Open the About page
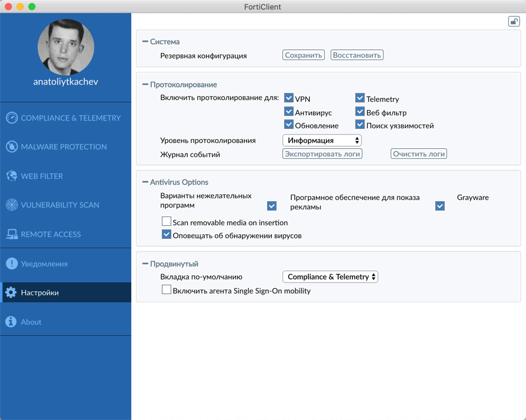 [66, 321]
